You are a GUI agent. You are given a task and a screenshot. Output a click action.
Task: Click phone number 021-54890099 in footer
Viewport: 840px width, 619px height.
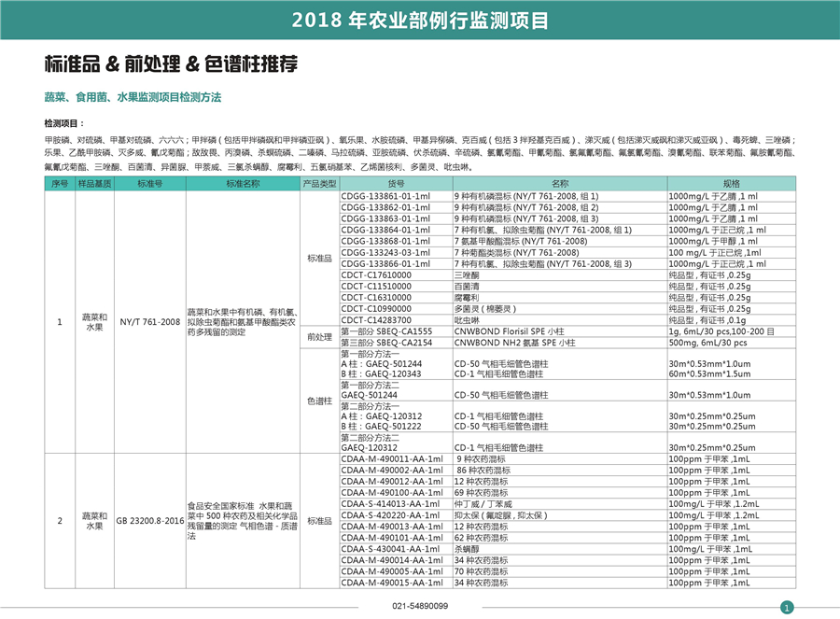tap(420, 606)
